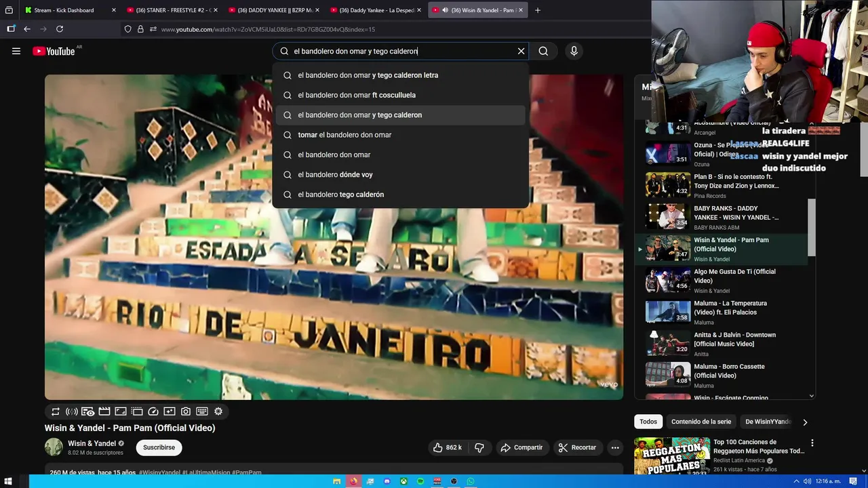Viewport: 868px width, 488px height.
Task: Open the Wisin & Yandel channel name link
Action: coord(92,443)
